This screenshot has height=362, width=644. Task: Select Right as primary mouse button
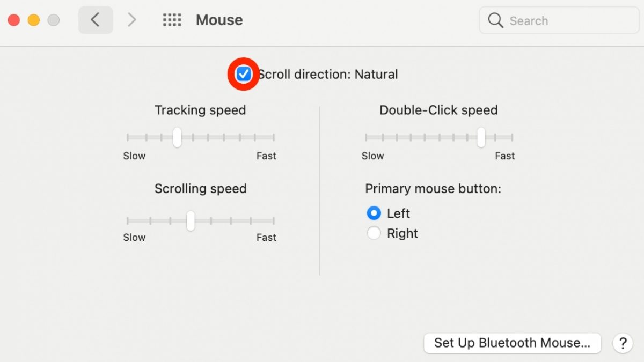click(x=374, y=233)
